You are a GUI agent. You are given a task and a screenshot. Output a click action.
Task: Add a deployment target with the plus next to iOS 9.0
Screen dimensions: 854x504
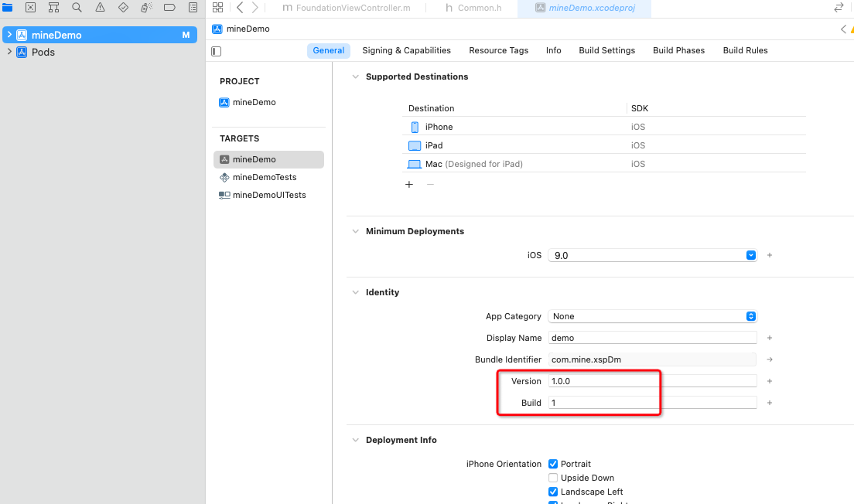(770, 255)
